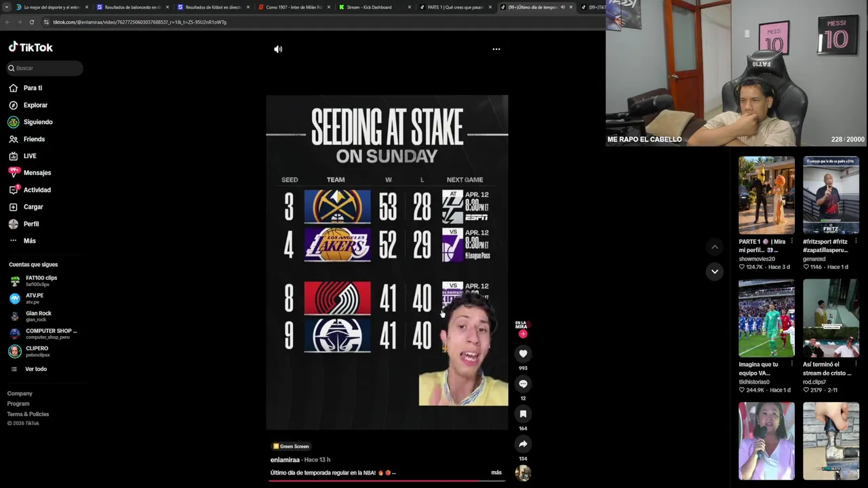Switch to Resultados de fútbol tab
The image size is (868, 488).
click(x=213, y=7)
